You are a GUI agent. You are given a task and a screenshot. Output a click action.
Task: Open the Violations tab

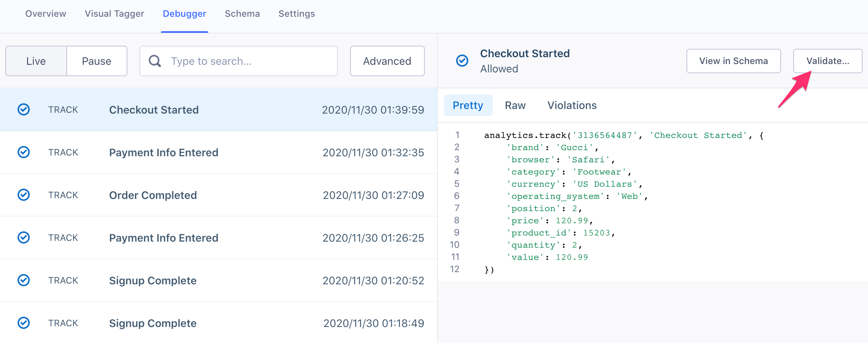[572, 106]
